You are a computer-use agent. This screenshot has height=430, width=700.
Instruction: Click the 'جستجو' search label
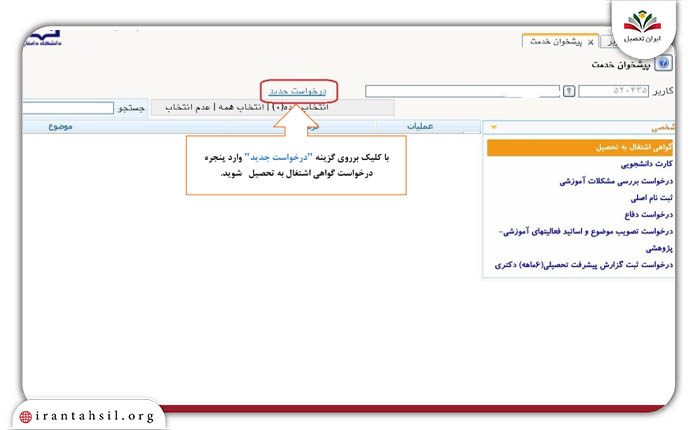tap(131, 108)
